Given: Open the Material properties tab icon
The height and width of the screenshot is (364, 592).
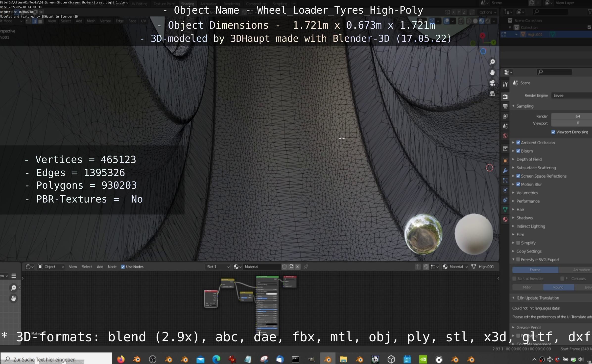Looking at the screenshot, I should pyautogui.click(x=505, y=219).
